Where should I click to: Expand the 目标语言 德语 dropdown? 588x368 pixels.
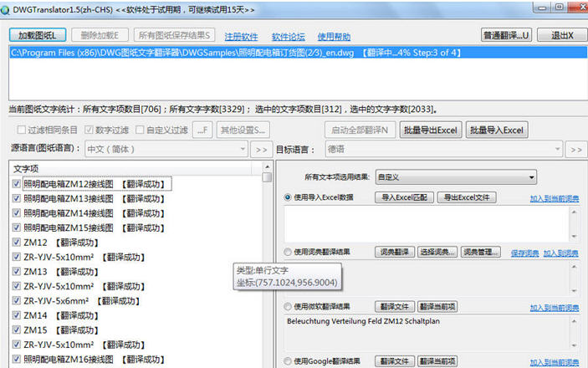[x=444, y=150]
